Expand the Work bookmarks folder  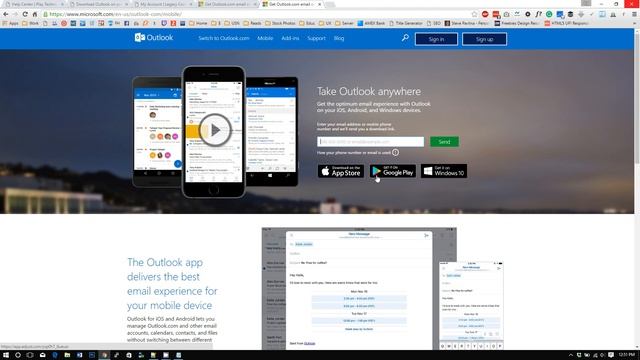click(x=31, y=23)
